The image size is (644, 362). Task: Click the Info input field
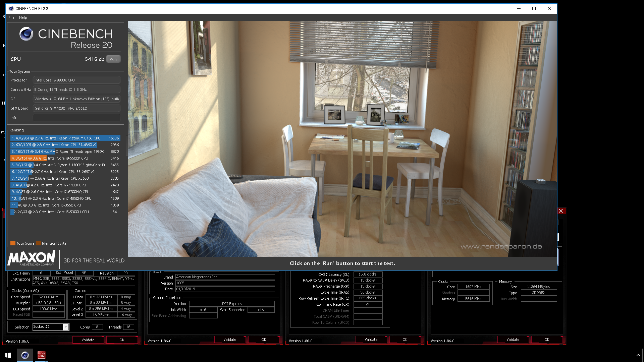click(76, 118)
